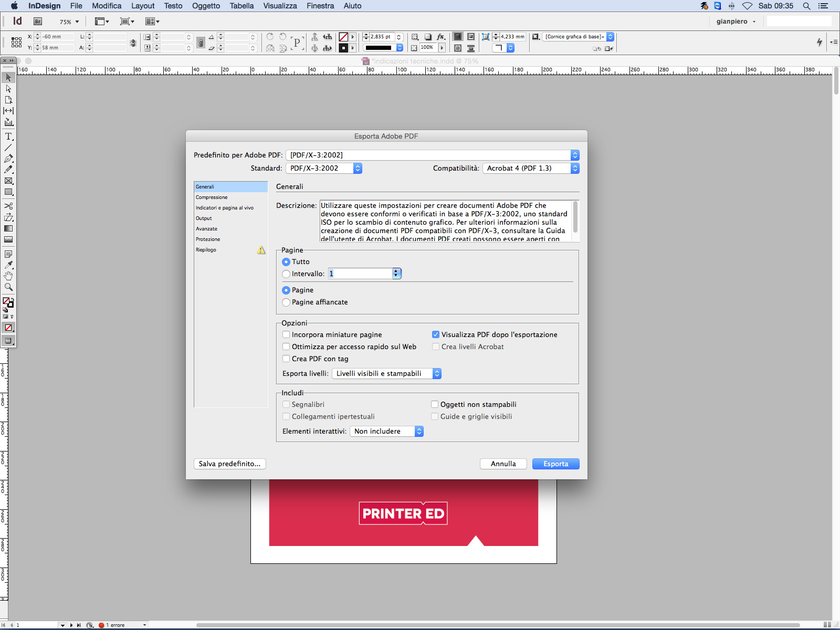
Task: Select the Intervallo radio button
Action: [x=286, y=274]
